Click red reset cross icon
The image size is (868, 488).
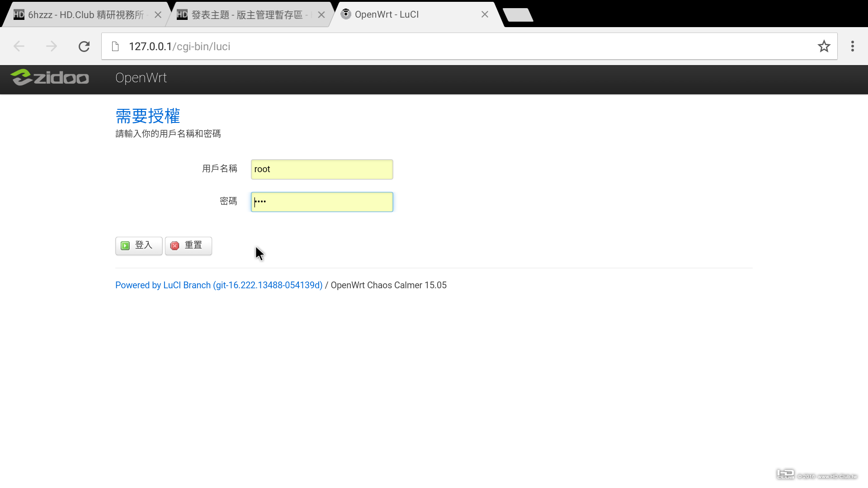coord(175,245)
